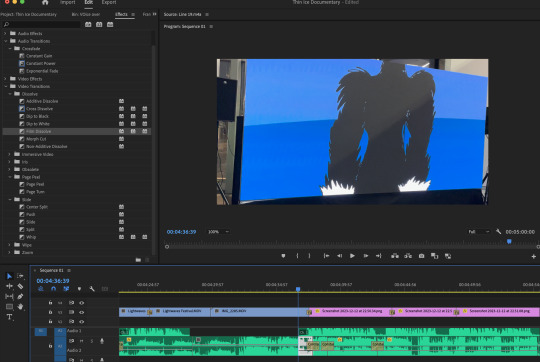
Task: Toggle insert sequences as nests button
Action: tap(41, 289)
